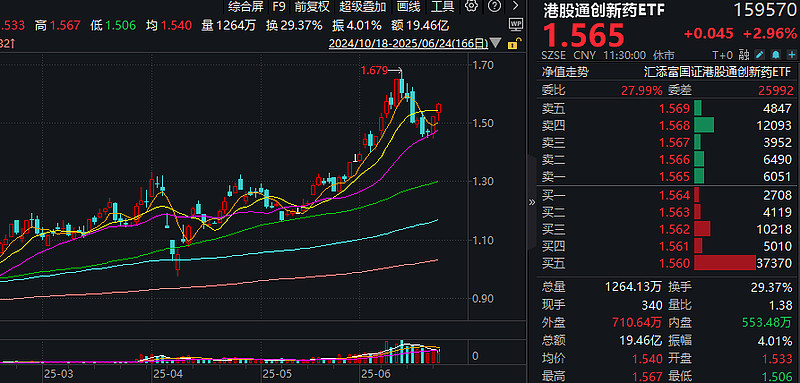Toggle the yellow date range lock

tap(514, 43)
